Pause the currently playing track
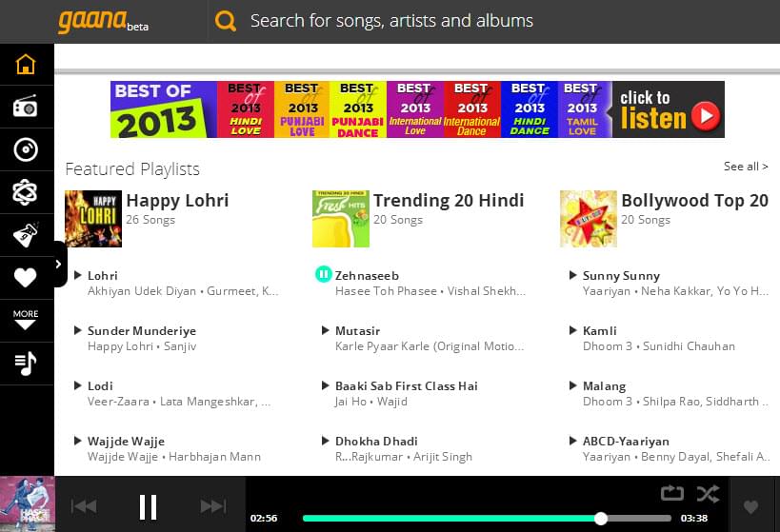 pyautogui.click(x=148, y=506)
